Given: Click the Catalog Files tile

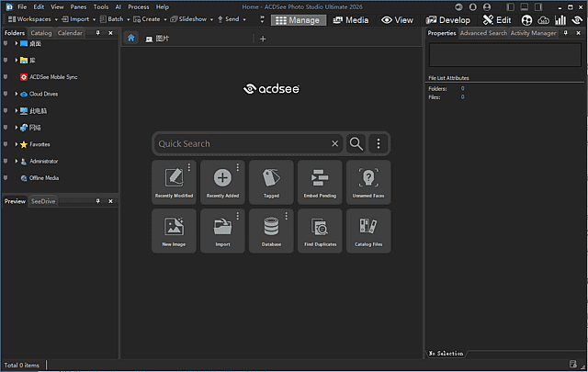Looking at the screenshot, I should (x=368, y=230).
